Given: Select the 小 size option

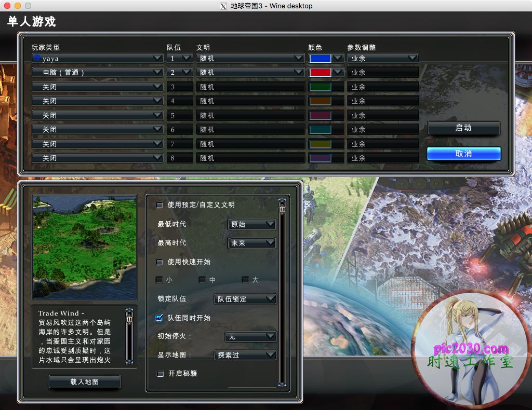Looking at the screenshot, I should [159, 280].
